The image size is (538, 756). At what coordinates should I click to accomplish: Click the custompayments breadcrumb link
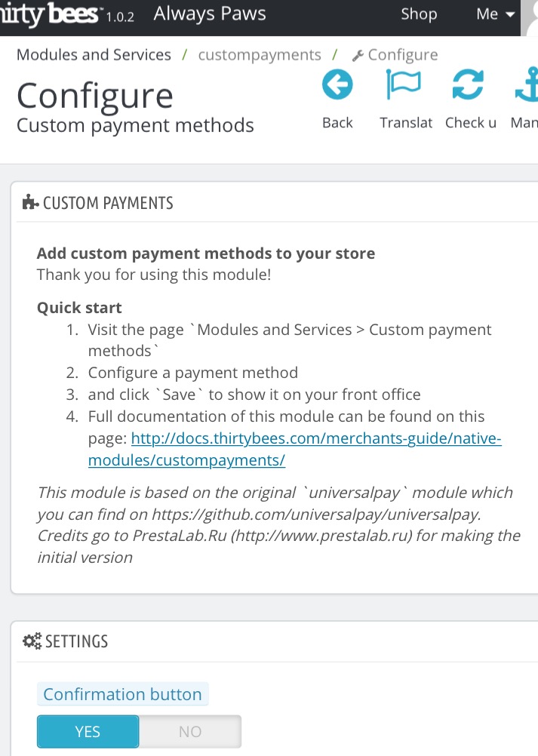[x=260, y=55]
